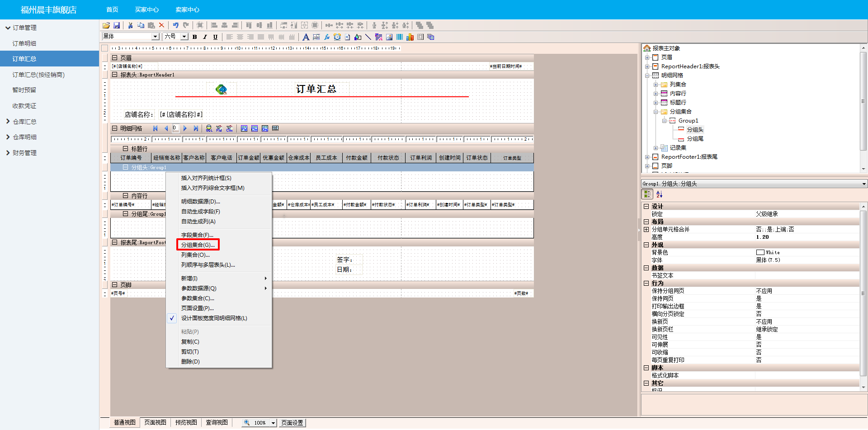Click the blue undo arrow icon
This screenshot has width=868, height=430.
(175, 25)
